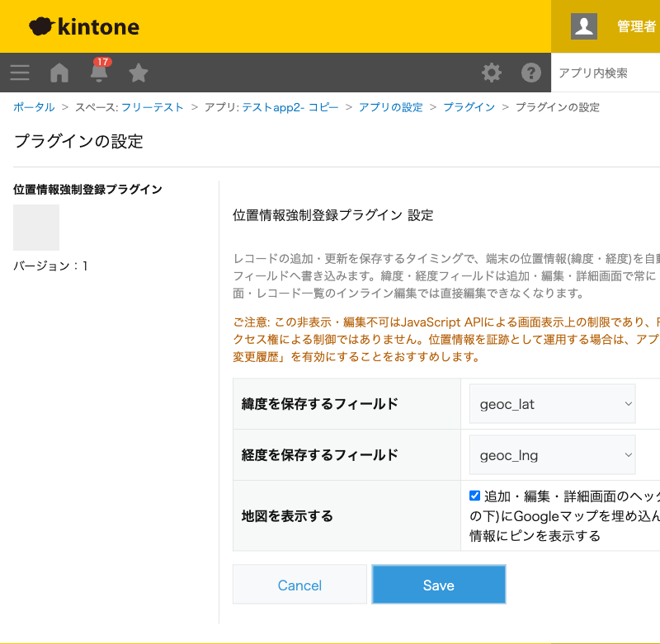This screenshot has width=660, height=644.
Task: Go to プラグイン breadcrumb link
Action: point(469,107)
